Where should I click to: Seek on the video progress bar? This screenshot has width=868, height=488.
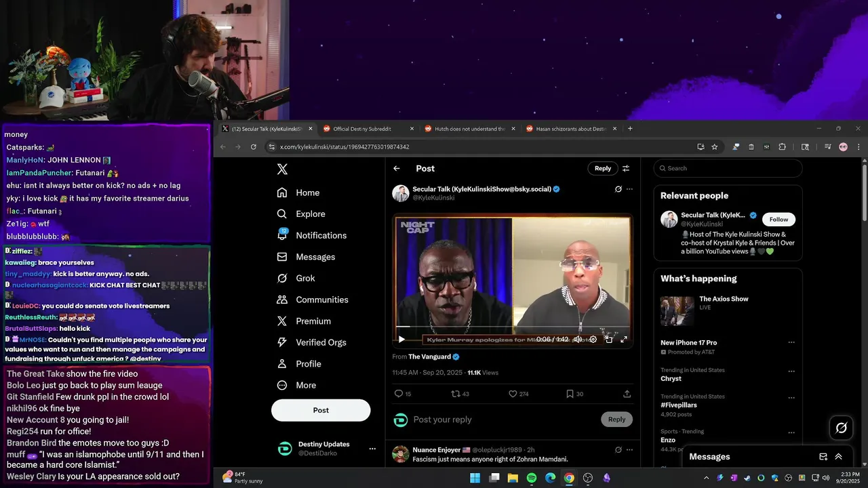coord(513,328)
